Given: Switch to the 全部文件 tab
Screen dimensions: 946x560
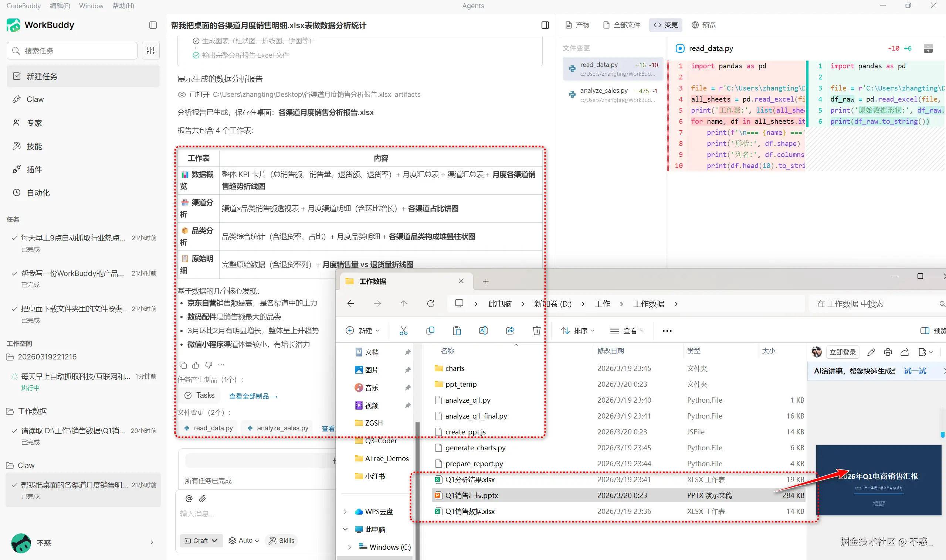Looking at the screenshot, I should click(x=621, y=25).
